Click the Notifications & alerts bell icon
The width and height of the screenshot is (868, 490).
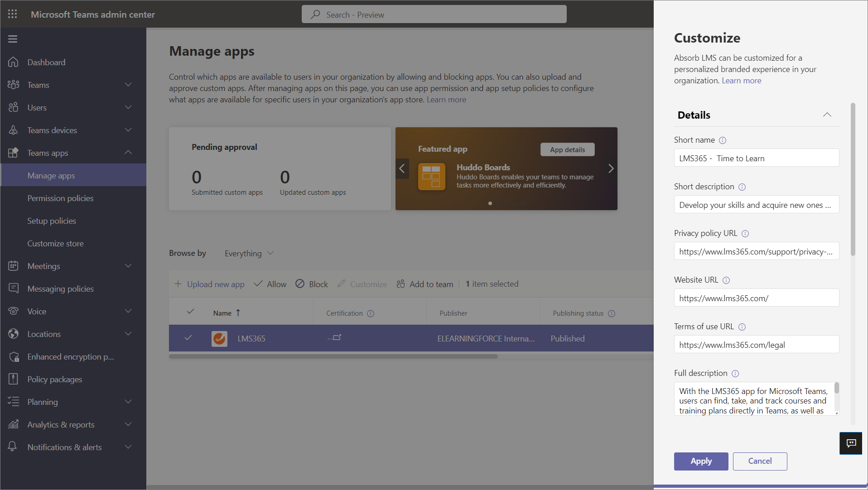click(x=13, y=447)
